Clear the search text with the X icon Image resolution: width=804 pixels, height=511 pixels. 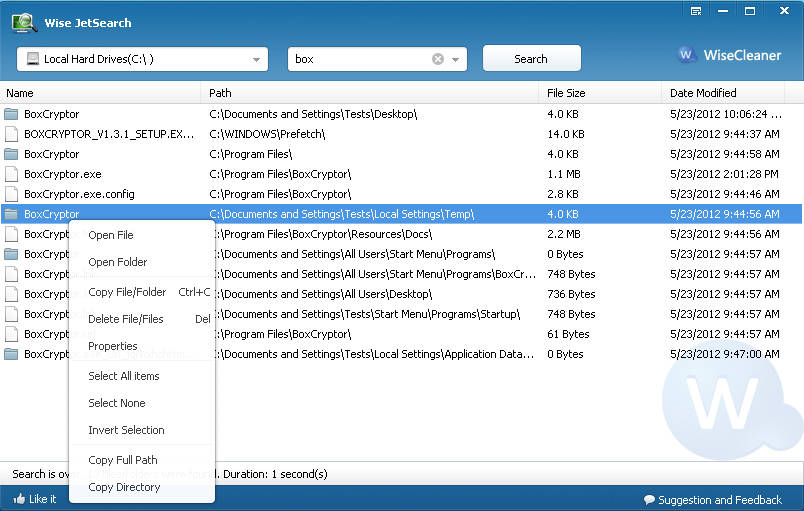coord(438,59)
